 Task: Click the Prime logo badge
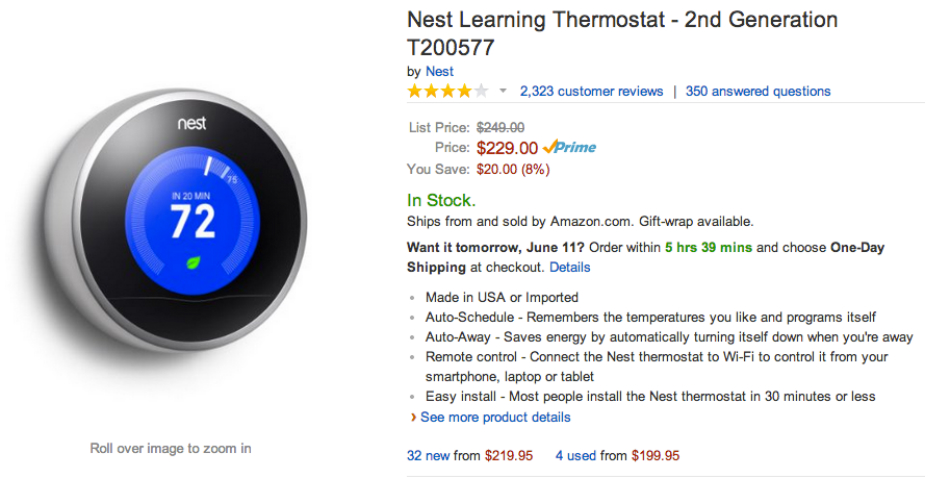569,147
